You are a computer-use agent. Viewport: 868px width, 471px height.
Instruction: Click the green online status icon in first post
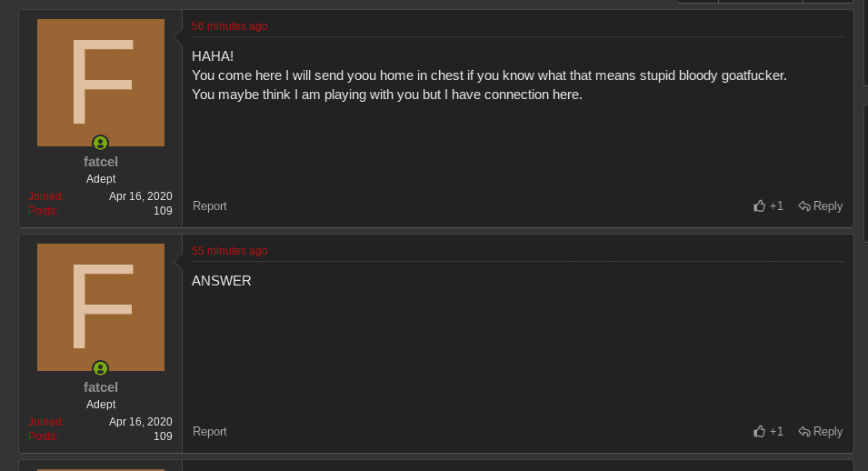point(101,143)
